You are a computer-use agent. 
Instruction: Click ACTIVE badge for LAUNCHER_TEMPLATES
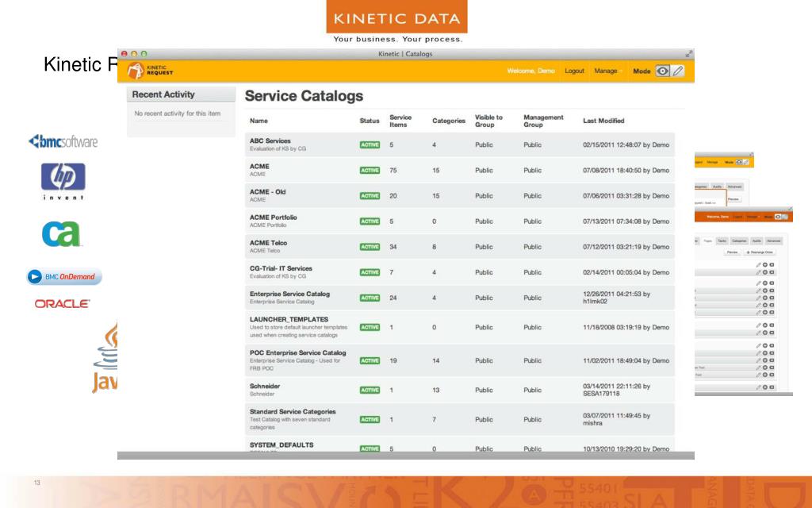[x=370, y=327]
